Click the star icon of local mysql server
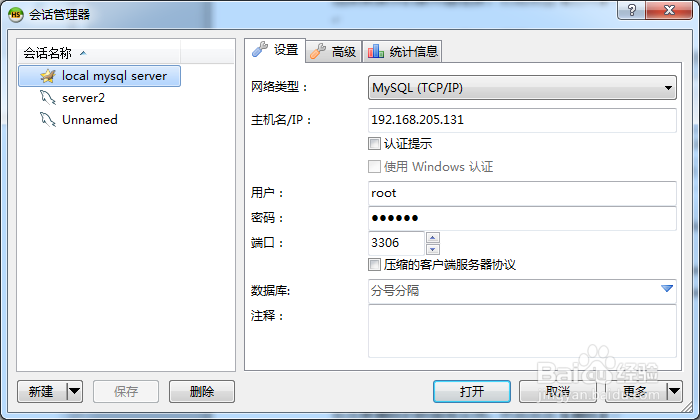 click(48, 76)
